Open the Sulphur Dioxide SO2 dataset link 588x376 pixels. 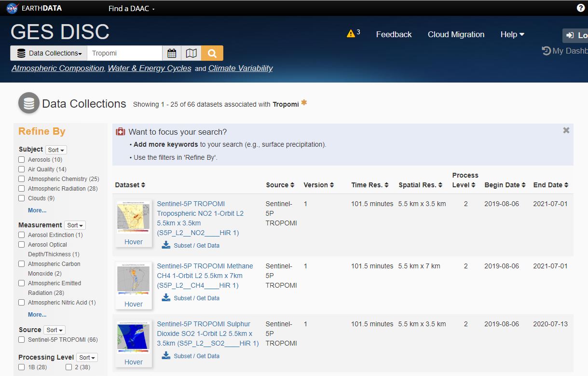[208, 334]
